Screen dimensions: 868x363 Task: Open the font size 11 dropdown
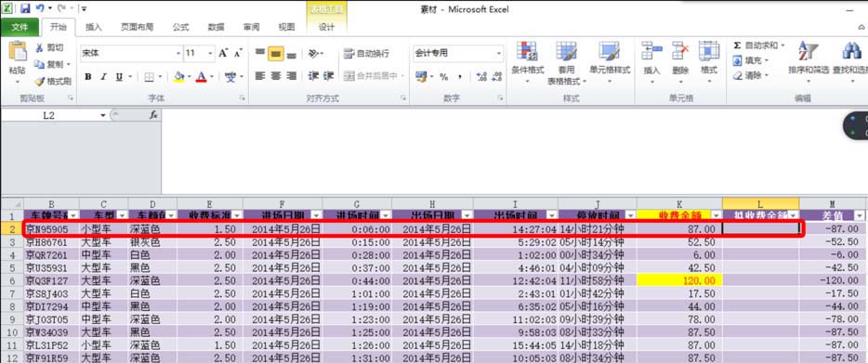click(210, 54)
